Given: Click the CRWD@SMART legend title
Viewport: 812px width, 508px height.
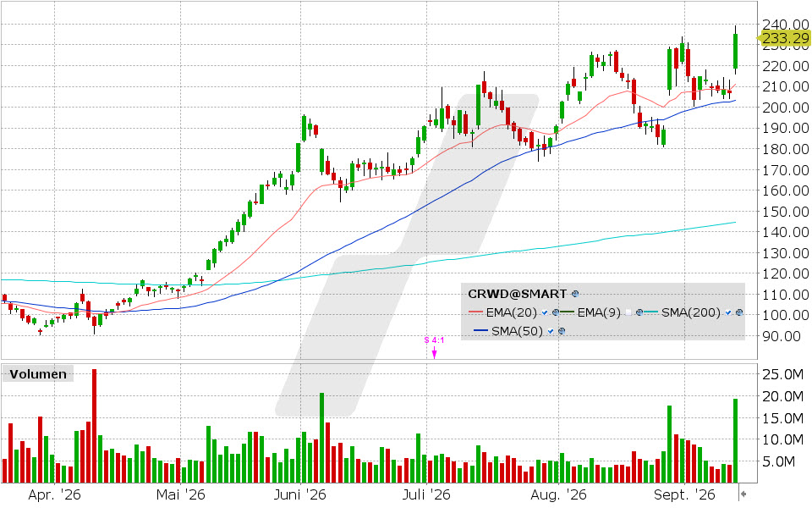Looking at the screenshot, I should (518, 294).
